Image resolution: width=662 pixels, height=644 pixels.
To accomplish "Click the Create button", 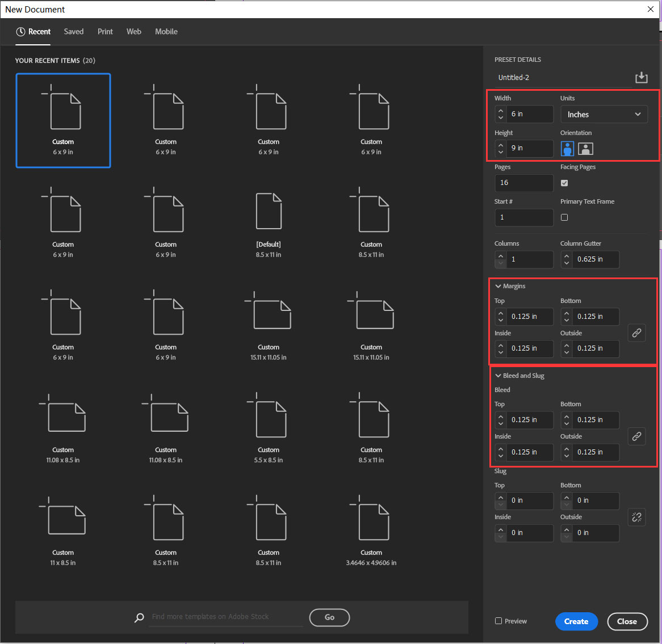I will click(x=576, y=621).
